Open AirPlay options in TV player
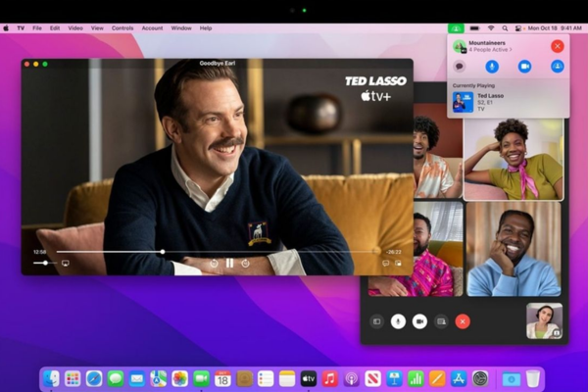588x392 pixels. click(66, 264)
